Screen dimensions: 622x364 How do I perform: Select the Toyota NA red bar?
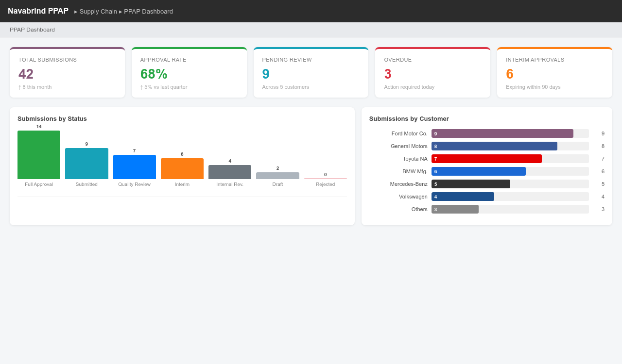486,158
